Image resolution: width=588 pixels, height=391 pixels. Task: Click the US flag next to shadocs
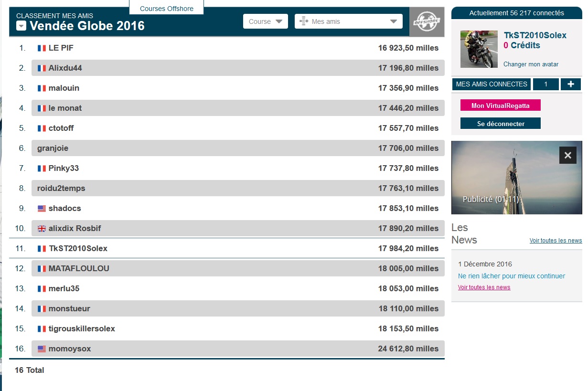pyautogui.click(x=42, y=209)
